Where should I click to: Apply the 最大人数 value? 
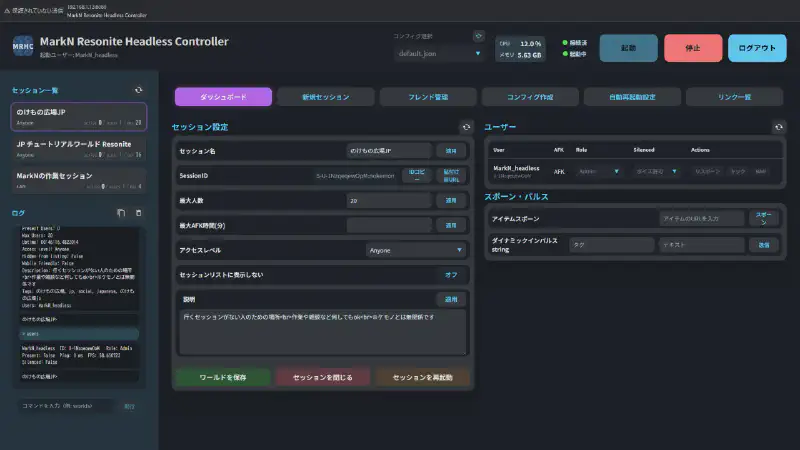click(451, 201)
